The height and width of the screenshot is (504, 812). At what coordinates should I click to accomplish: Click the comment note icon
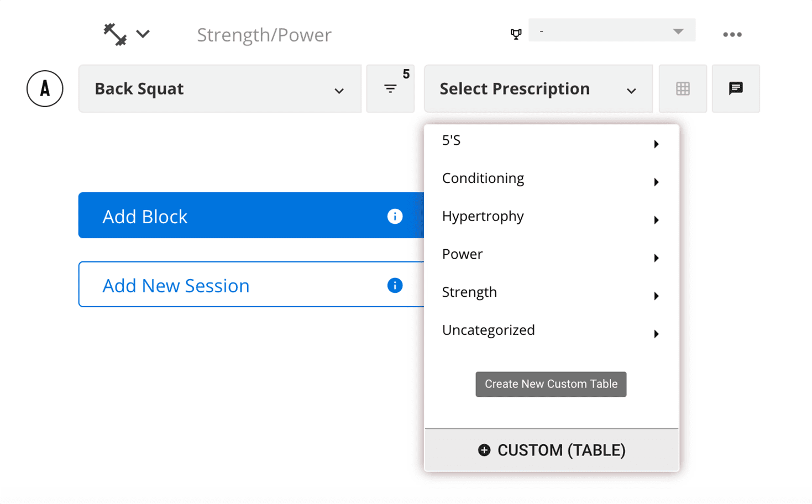pyautogui.click(x=736, y=88)
